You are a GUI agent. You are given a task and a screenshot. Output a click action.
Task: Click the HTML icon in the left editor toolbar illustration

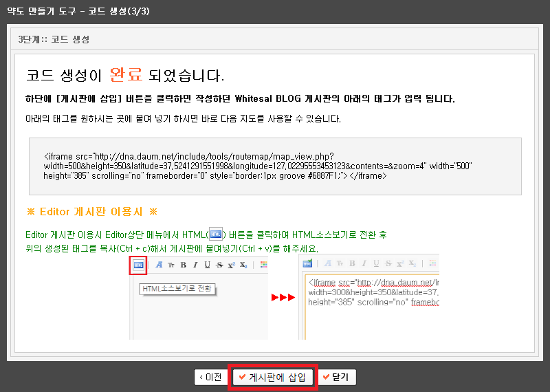pos(139,265)
